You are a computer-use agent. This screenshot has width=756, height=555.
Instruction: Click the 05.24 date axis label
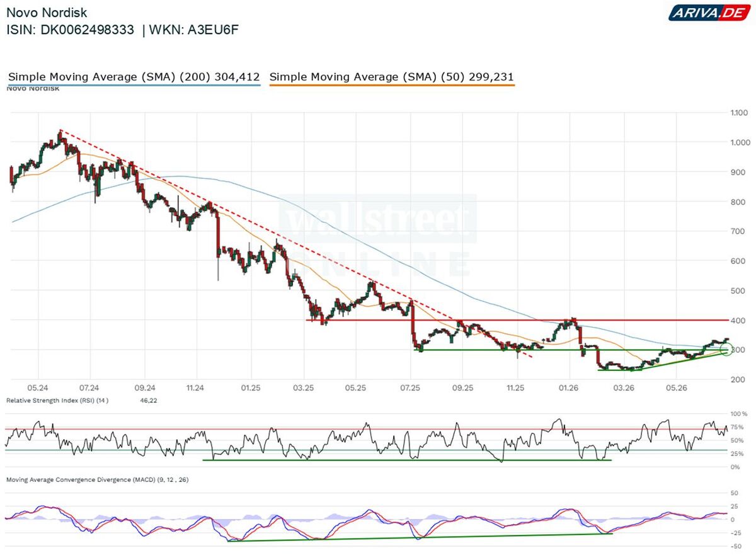38,388
